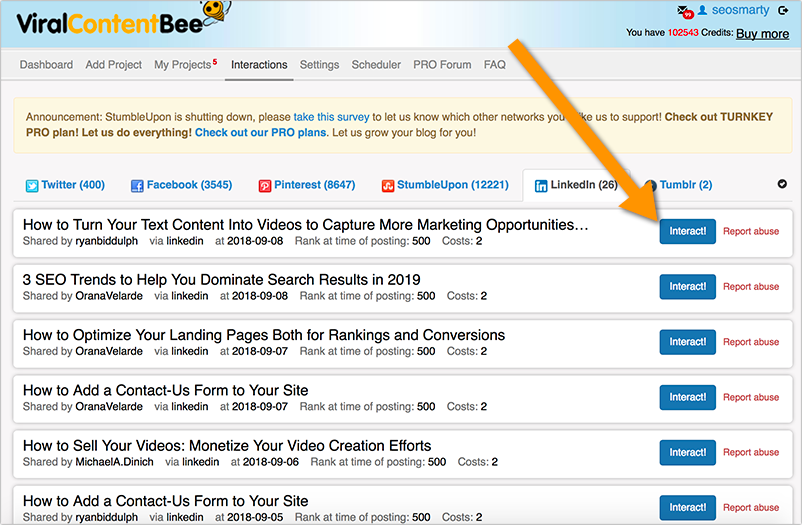
Task: Click the ViralContentBee logo
Action: click(123, 19)
